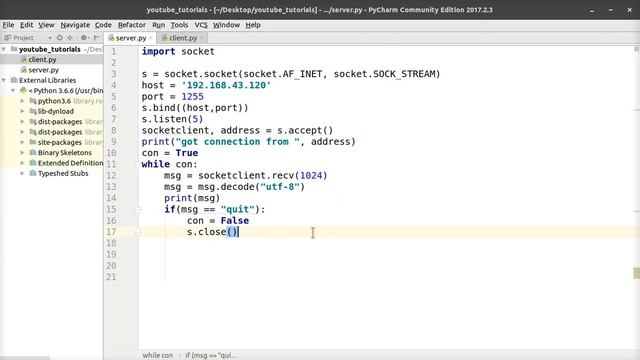
Task: Open the Project view dropdown
Action: point(50,38)
